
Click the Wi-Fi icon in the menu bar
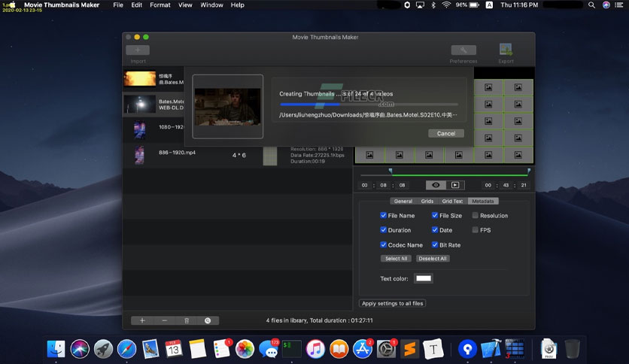[446, 5]
